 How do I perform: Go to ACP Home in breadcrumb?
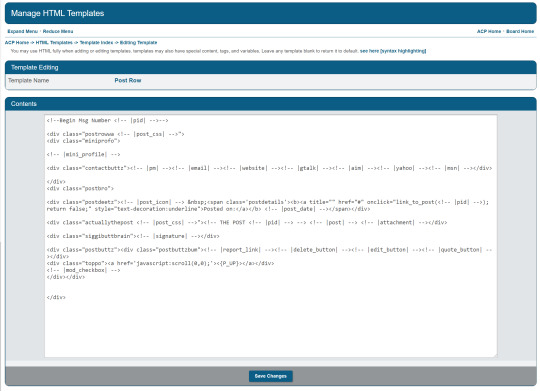coord(17,43)
